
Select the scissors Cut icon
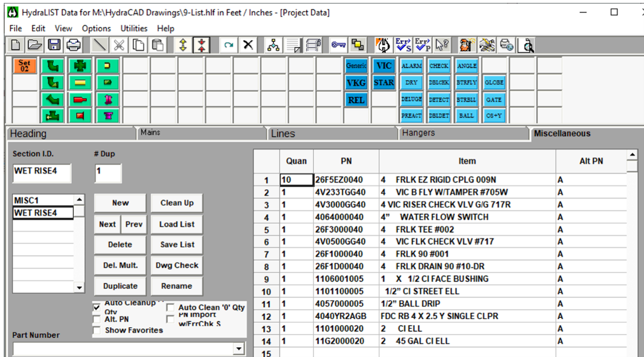(119, 45)
